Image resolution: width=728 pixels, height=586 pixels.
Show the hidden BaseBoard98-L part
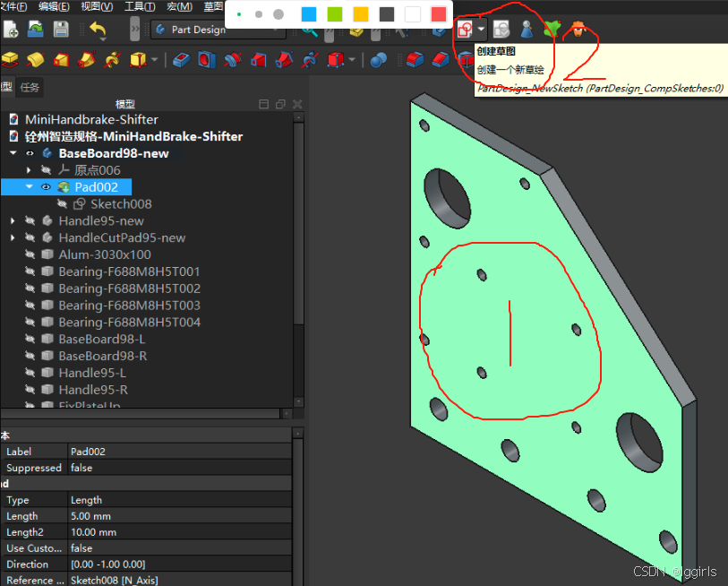tap(30, 339)
